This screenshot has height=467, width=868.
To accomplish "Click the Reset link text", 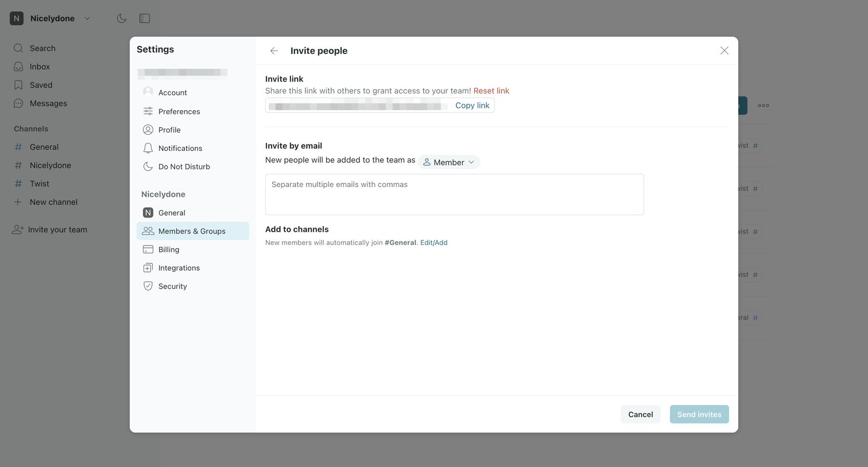I will (x=491, y=91).
